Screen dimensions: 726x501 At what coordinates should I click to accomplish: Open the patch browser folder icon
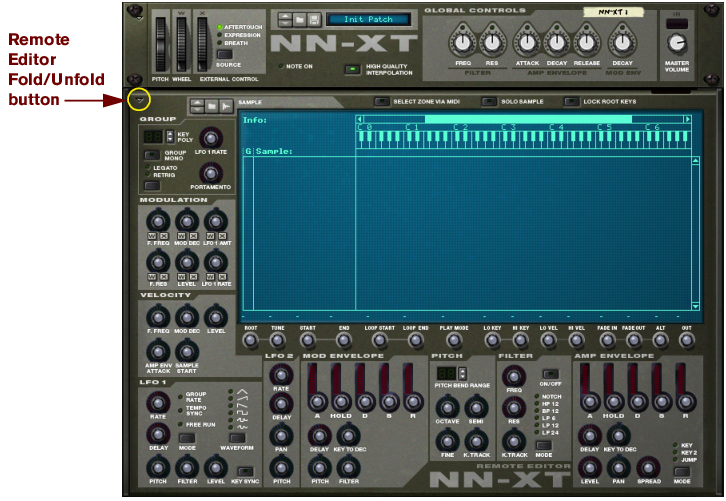[x=301, y=20]
